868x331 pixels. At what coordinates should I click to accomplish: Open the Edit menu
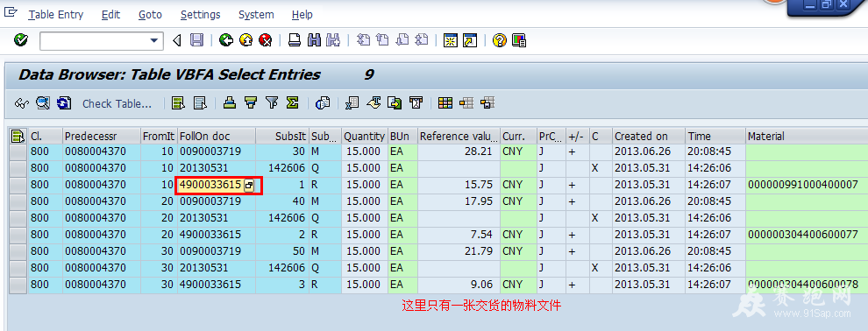(110, 15)
